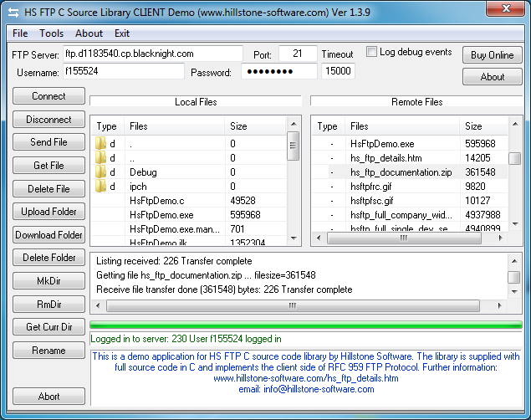Select the folder icon for '.' row
The width and height of the screenshot is (531, 420).
pyautogui.click(x=100, y=144)
